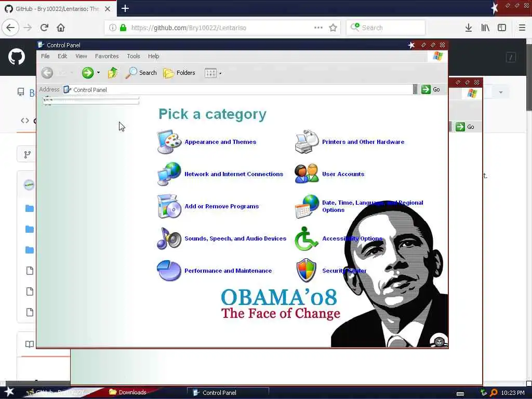
Task: Expand the Views dropdown arrow
Action: [220, 73]
